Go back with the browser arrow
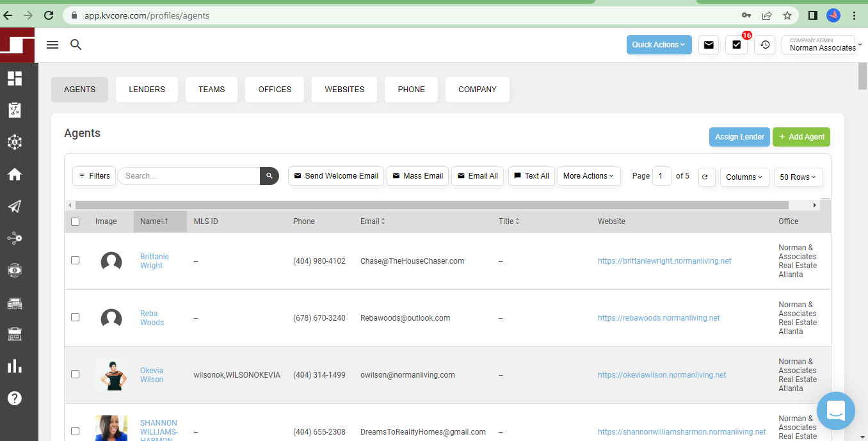This screenshot has height=441, width=868. (8, 15)
